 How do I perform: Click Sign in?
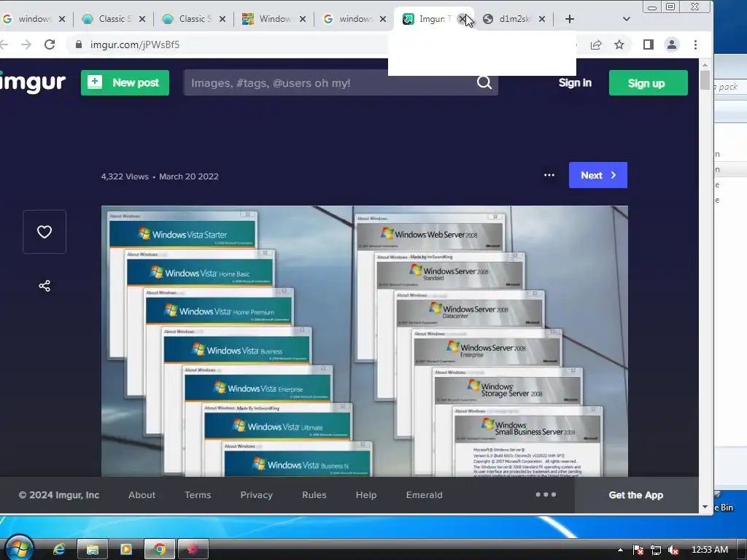coord(575,83)
